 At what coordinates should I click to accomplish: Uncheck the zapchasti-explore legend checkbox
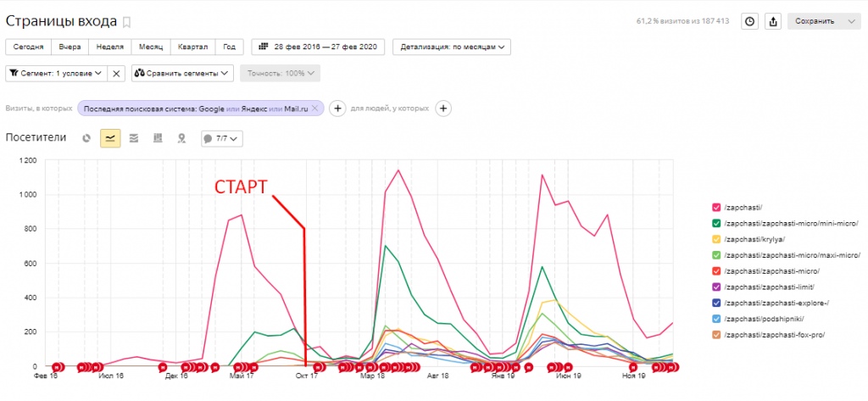pos(715,303)
